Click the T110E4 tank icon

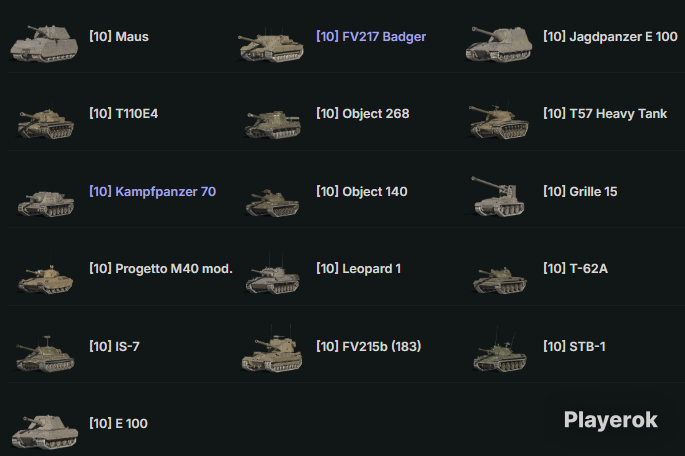(x=45, y=123)
